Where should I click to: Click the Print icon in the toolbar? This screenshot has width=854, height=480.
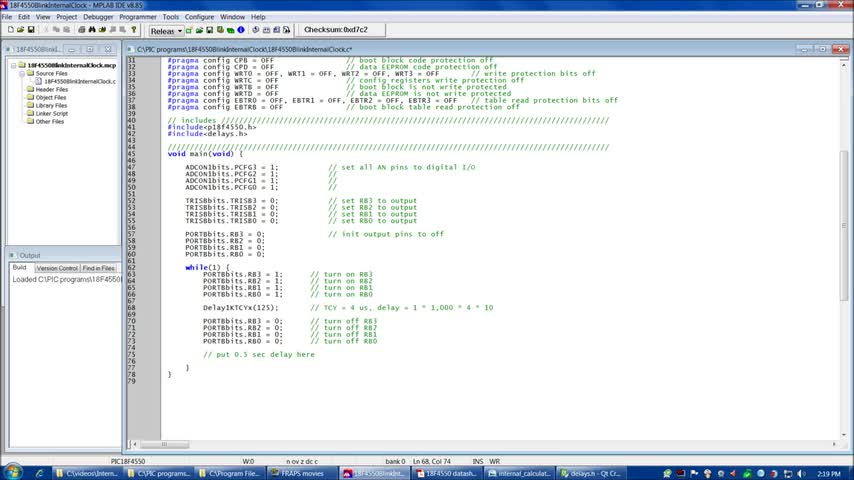(x=82, y=30)
